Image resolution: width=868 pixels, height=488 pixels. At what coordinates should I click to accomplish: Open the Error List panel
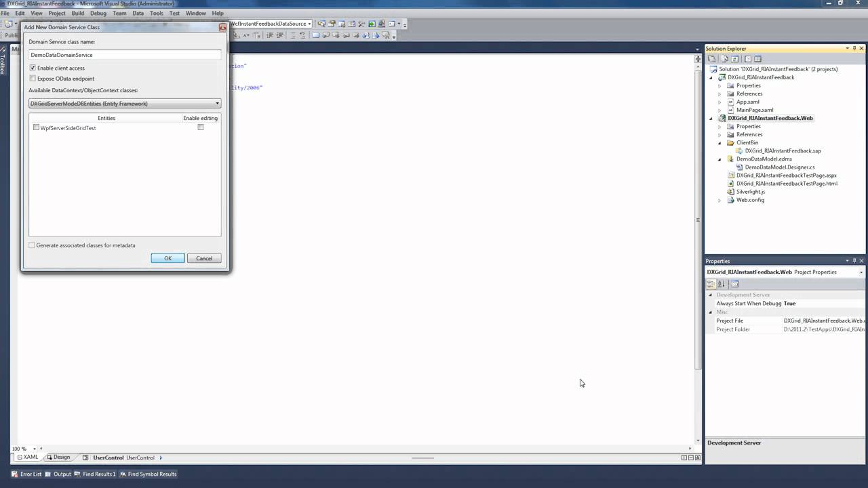[x=27, y=474]
